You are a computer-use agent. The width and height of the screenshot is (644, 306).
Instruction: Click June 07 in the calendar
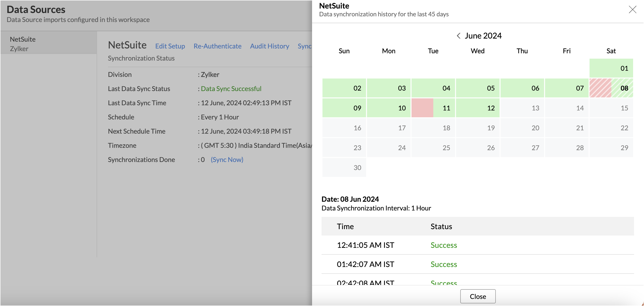[567, 88]
